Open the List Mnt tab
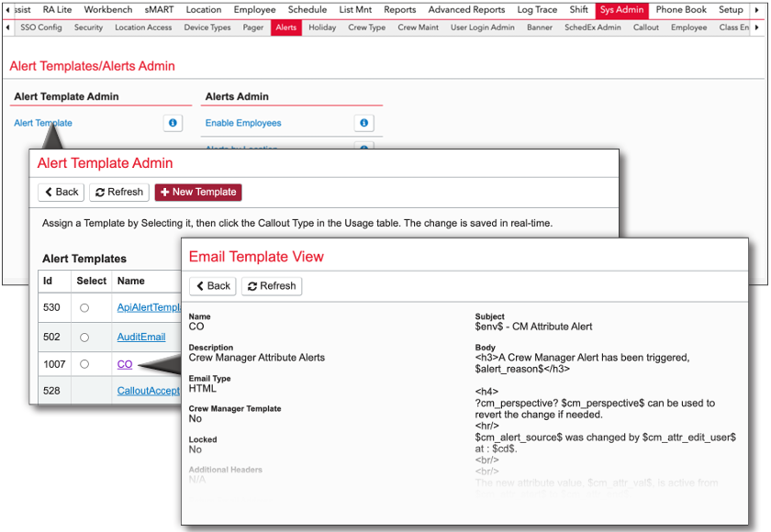771x532 pixels. click(x=355, y=10)
